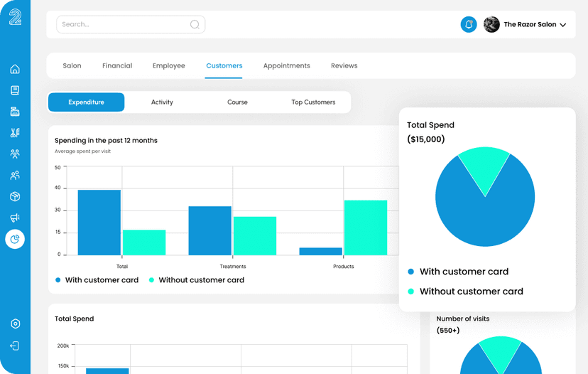This screenshot has height=374, width=588.
Task: Open the Home icon in sidebar
Action: (15, 69)
